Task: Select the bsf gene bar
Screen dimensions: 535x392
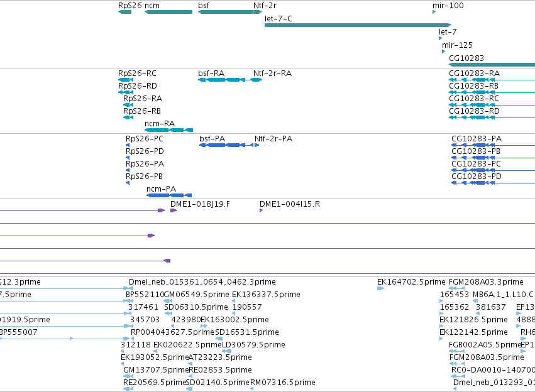Action: pyautogui.click(x=225, y=12)
